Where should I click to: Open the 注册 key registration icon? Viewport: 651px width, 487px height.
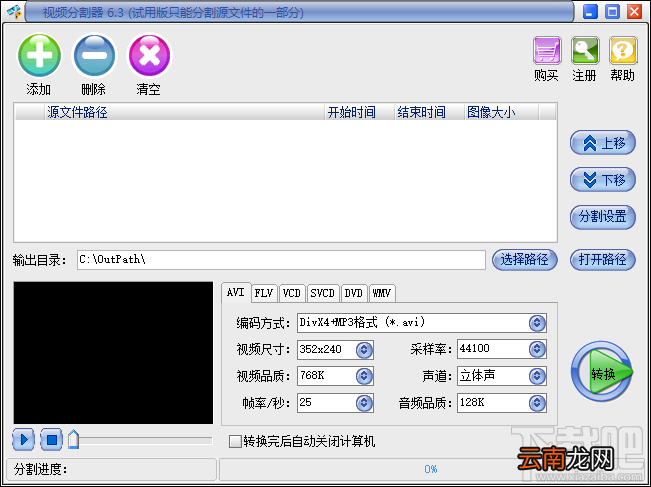pyautogui.click(x=585, y=51)
